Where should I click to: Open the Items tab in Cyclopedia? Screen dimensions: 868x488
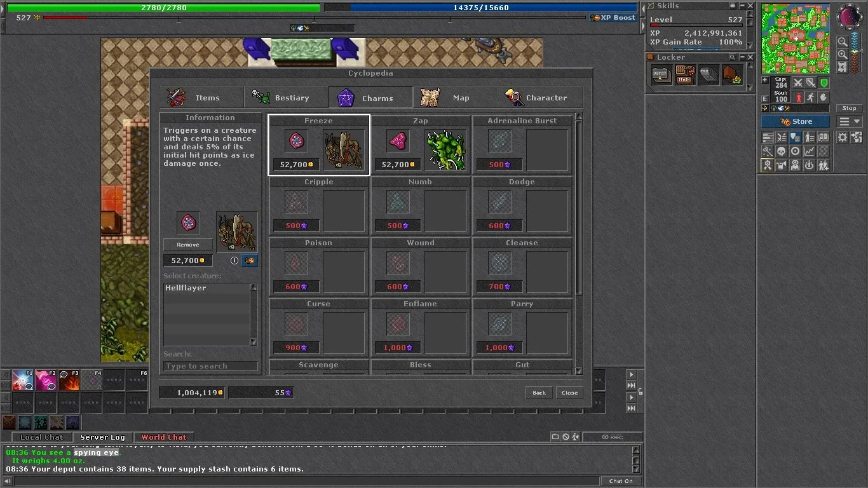[201, 98]
